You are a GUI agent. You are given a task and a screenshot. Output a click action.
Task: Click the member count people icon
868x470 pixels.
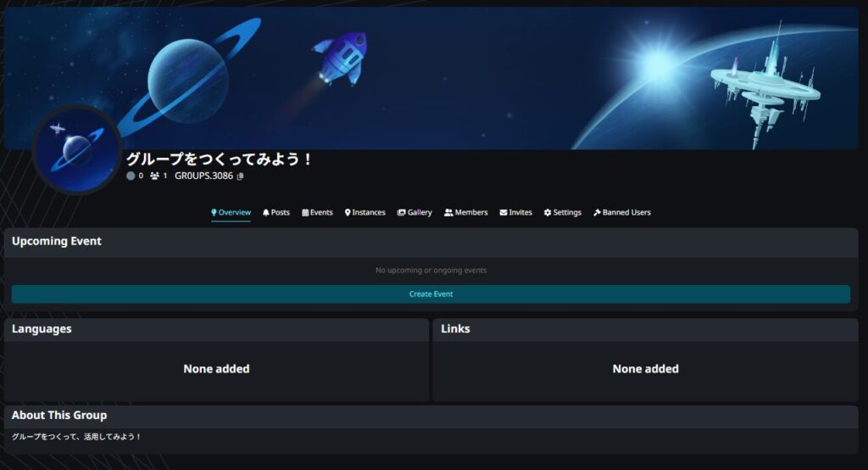coord(154,176)
